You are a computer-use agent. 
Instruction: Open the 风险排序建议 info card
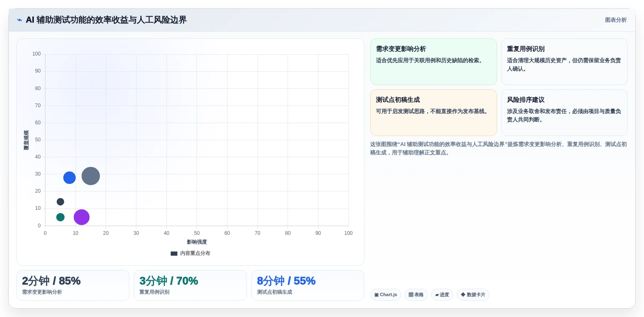click(564, 113)
